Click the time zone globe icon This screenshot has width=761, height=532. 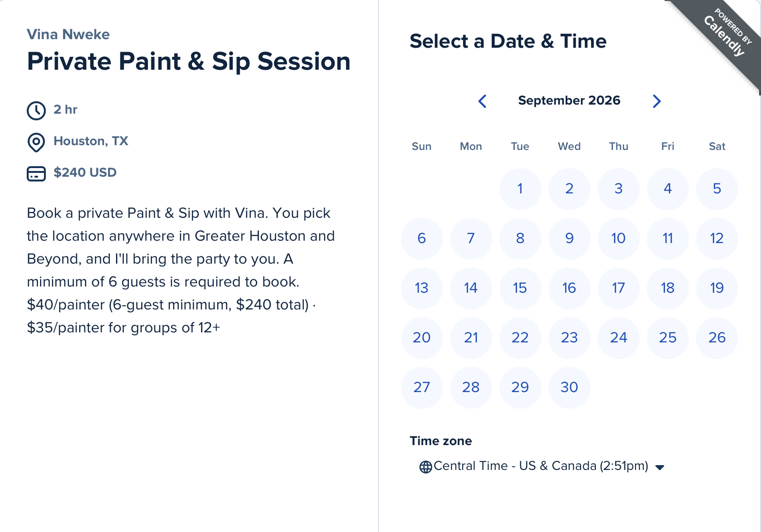coord(425,467)
